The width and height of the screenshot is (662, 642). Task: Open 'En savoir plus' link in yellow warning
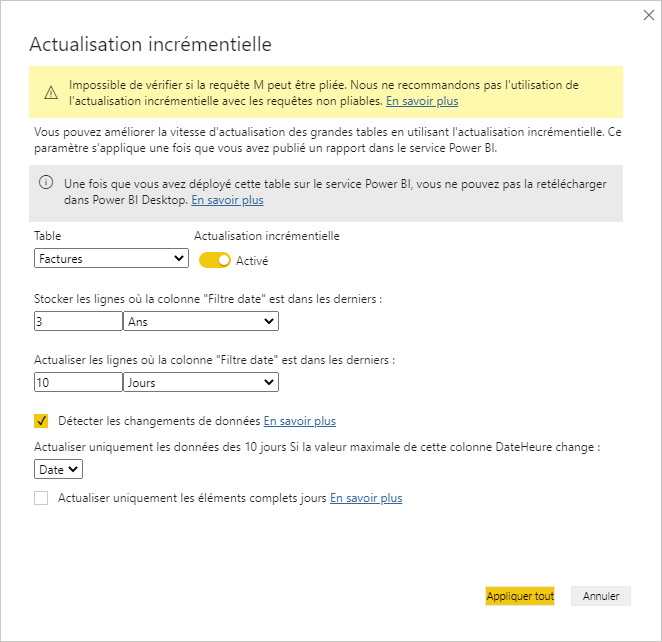pyautogui.click(x=422, y=101)
